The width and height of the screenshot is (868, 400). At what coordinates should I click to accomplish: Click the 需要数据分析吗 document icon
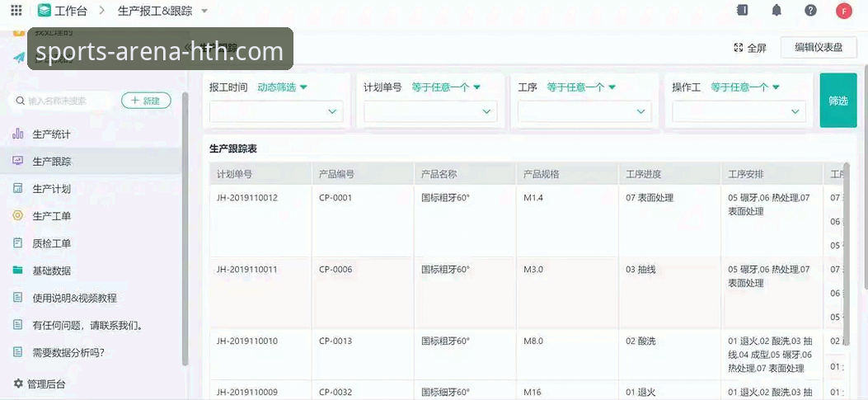tap(17, 352)
